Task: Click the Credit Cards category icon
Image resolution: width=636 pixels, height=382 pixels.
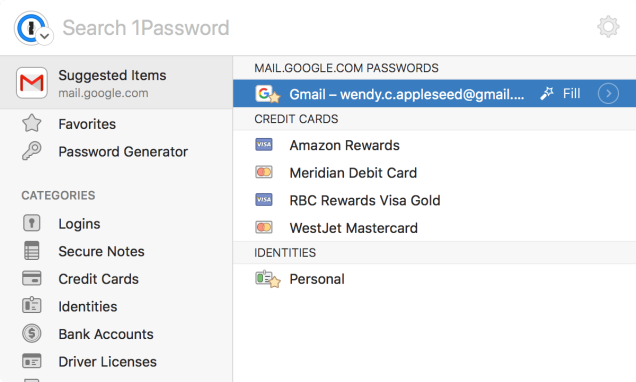Action: tap(32, 279)
